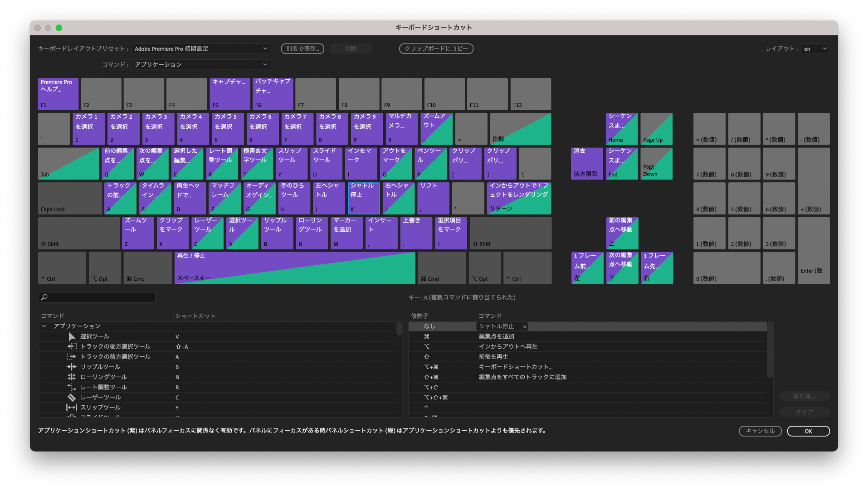Viewport: 868px width, 491px height.
Task: Click the modifier list scrollbar
Action: tap(770, 350)
